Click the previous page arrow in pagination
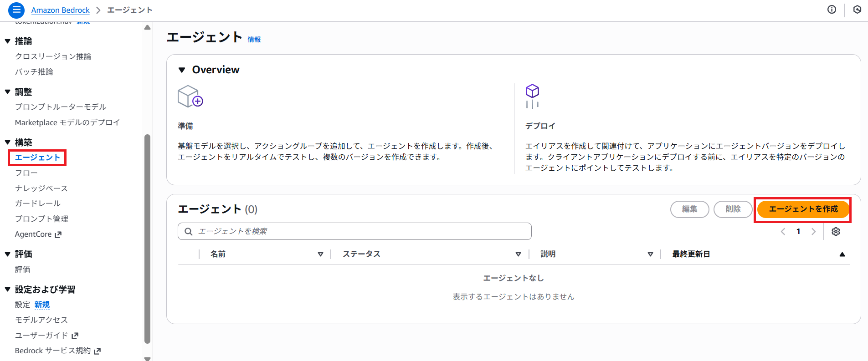Screen dimensions: 868x361 [783, 232]
